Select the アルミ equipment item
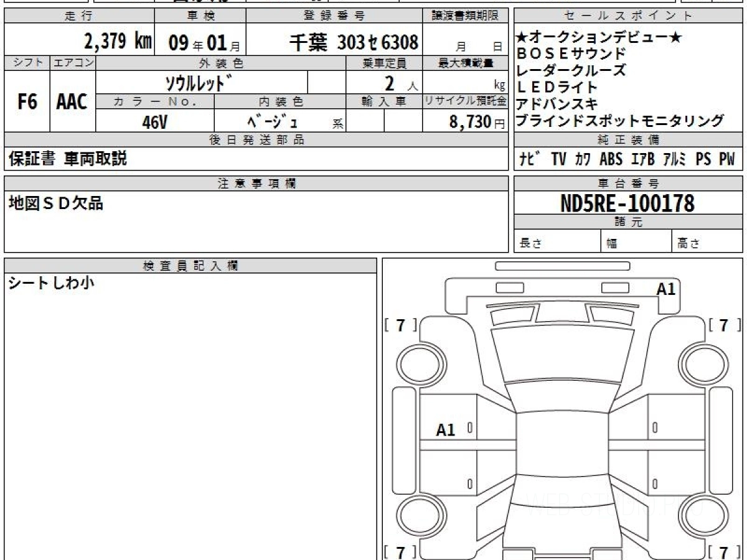This screenshot has height=560, width=747. 674,159
